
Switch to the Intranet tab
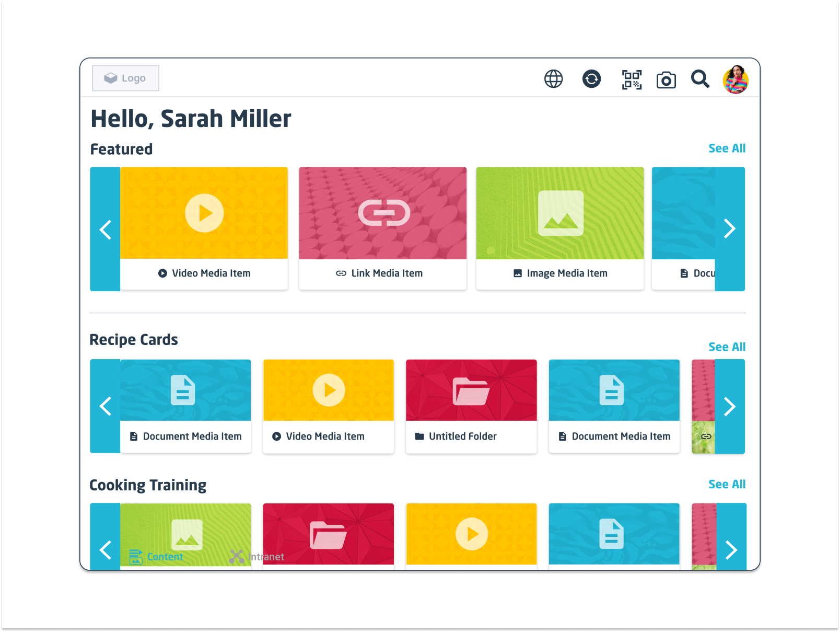(x=256, y=557)
